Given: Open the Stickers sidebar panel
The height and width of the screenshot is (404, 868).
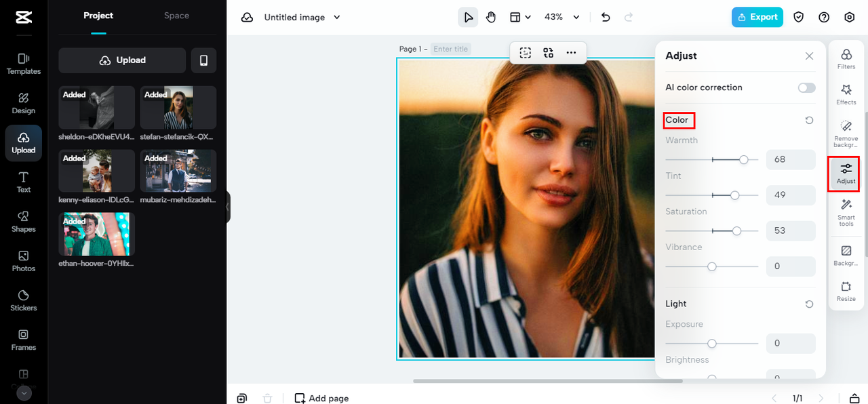Looking at the screenshot, I should click(24, 300).
